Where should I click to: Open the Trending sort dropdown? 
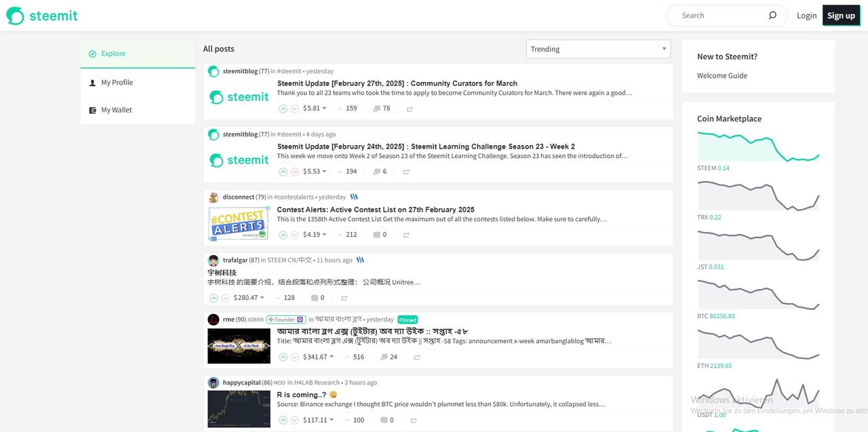[x=597, y=49]
